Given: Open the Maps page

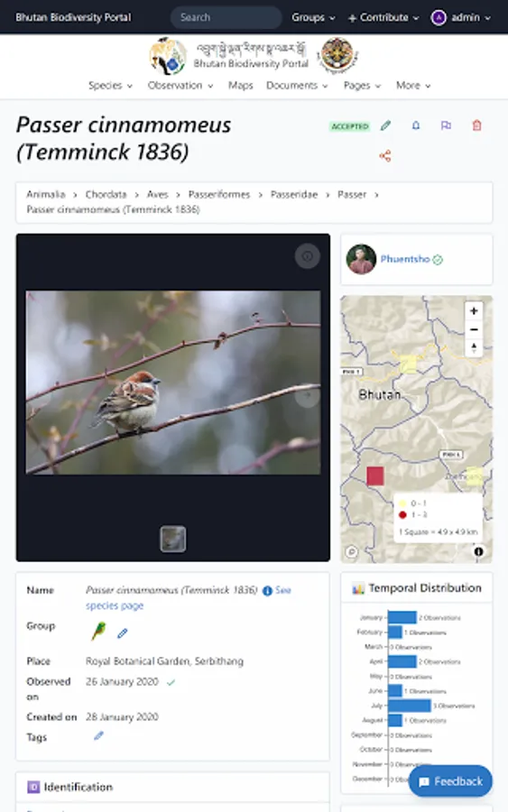Looking at the screenshot, I should (241, 86).
